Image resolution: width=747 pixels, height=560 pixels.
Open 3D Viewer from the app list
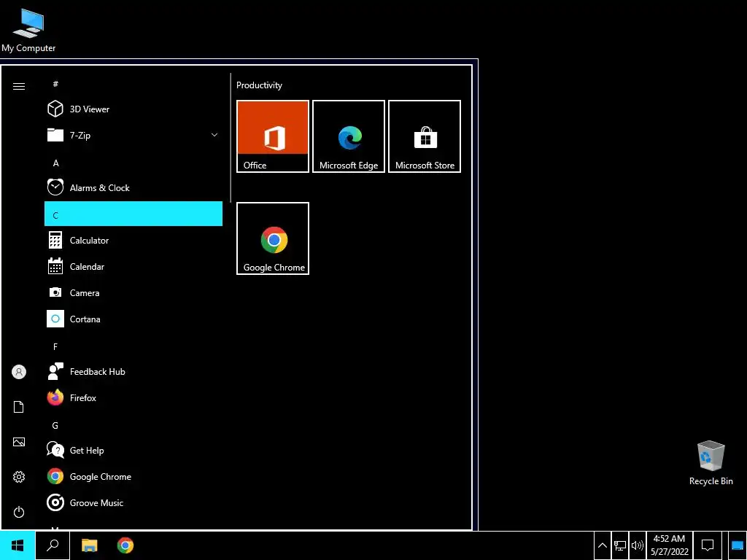tap(133, 109)
